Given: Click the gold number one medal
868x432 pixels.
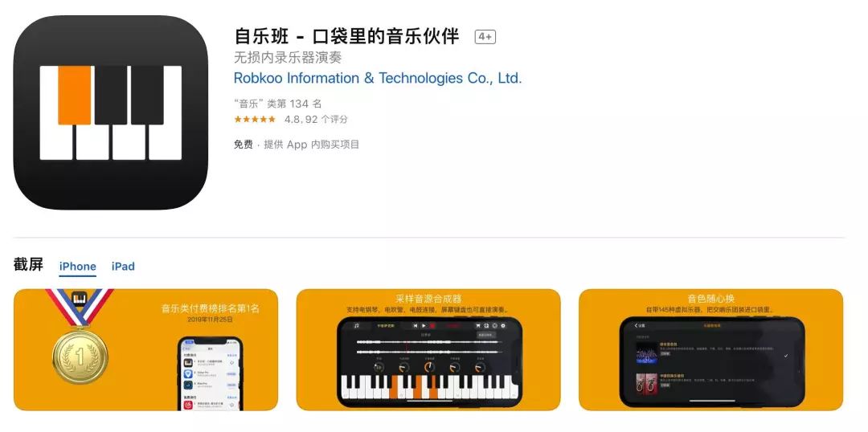Looking at the screenshot, I should pos(80,357).
